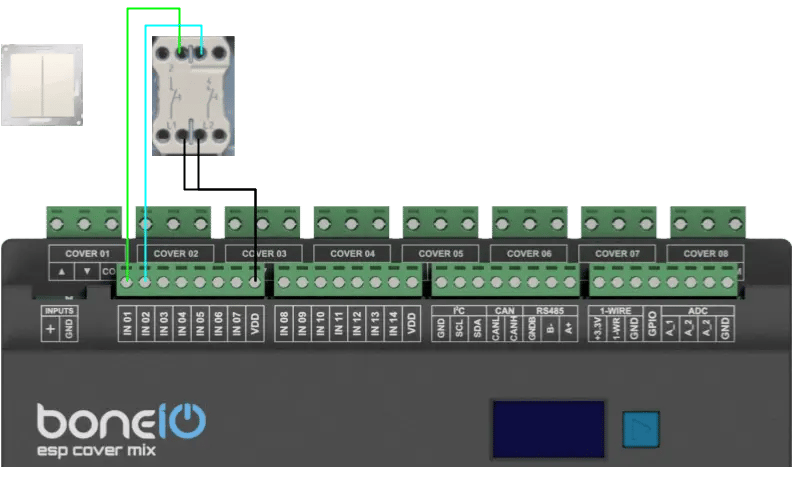Click the INPUTS plus terminal label

(x=51, y=329)
